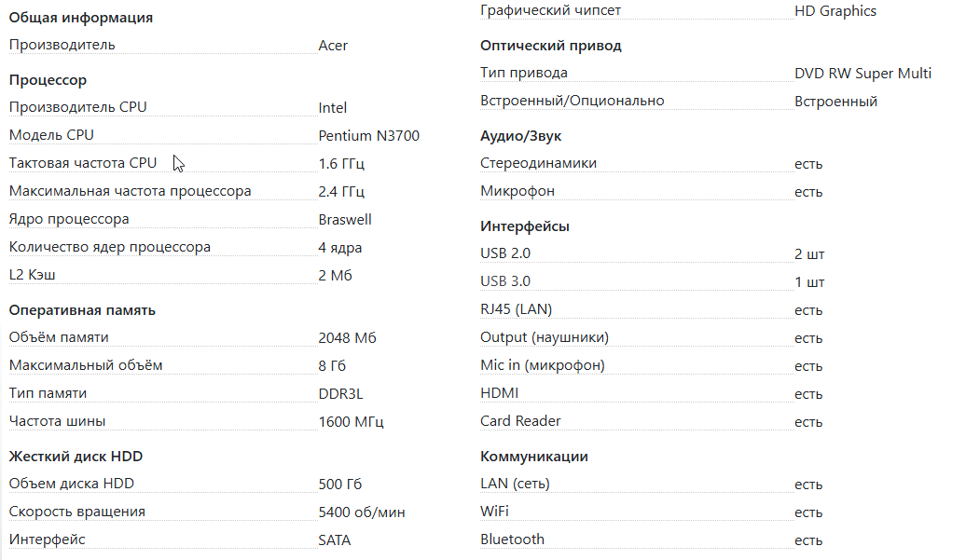Select the Pentium N3700 CPU model text
The height and width of the screenshot is (560, 966).
pyautogui.click(x=368, y=136)
